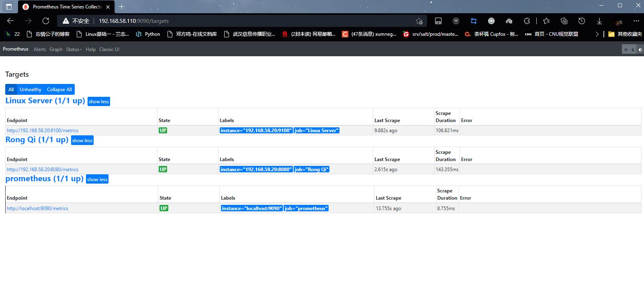Open the Alerts page
Image resolution: width=644 pixels, height=282 pixels.
point(40,49)
